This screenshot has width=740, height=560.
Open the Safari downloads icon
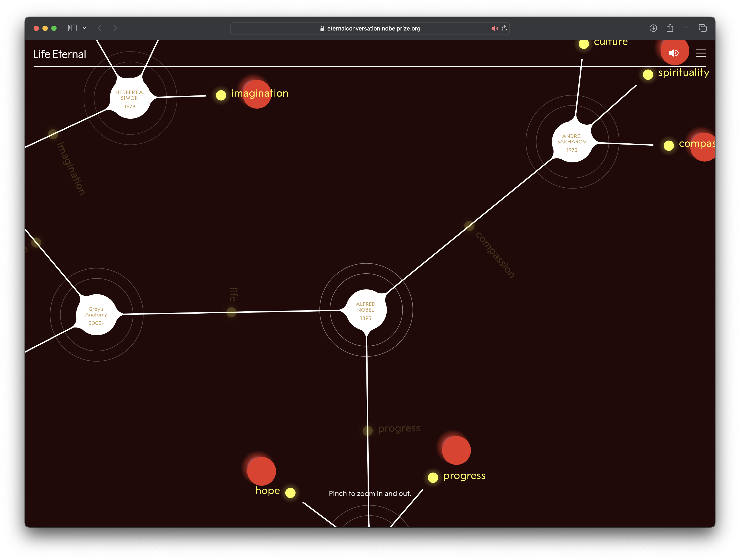(x=653, y=28)
